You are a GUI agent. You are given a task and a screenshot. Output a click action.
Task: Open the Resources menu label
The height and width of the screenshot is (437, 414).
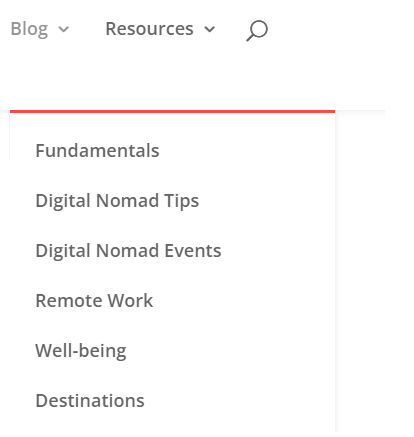coord(149,29)
